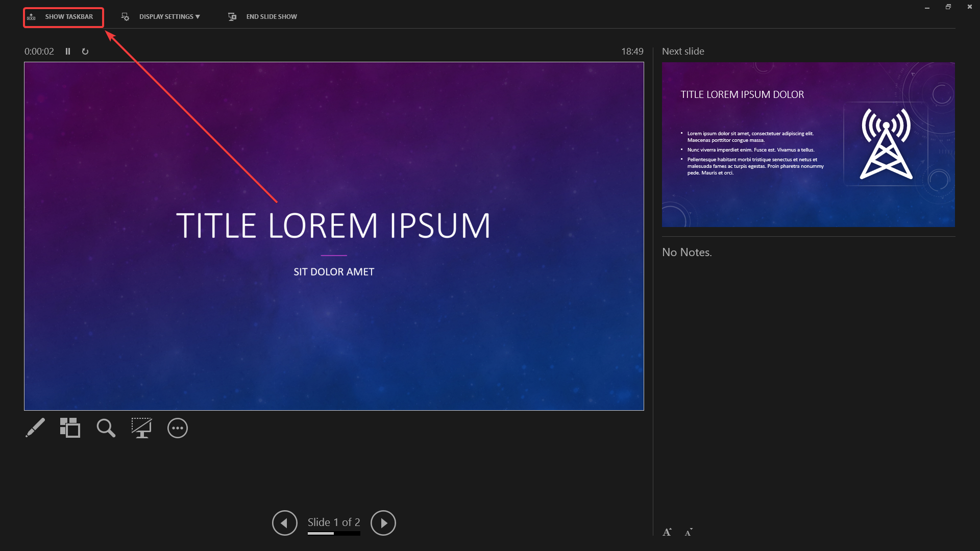Restart the presentation timer

tap(85, 52)
